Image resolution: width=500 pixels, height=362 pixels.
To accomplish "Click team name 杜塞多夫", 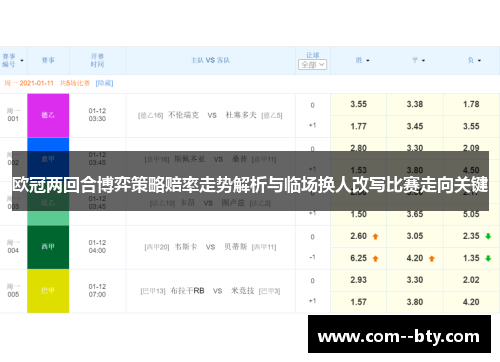I will 241,115.
